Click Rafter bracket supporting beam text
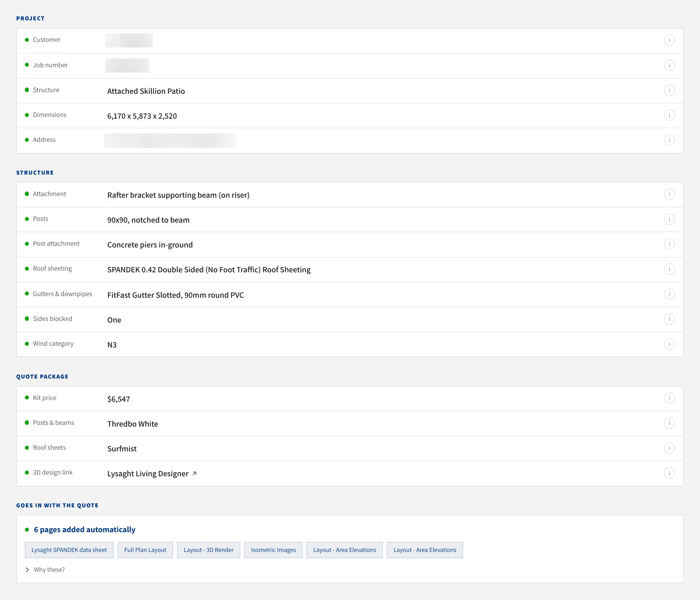The height and width of the screenshot is (600, 700). point(178,195)
